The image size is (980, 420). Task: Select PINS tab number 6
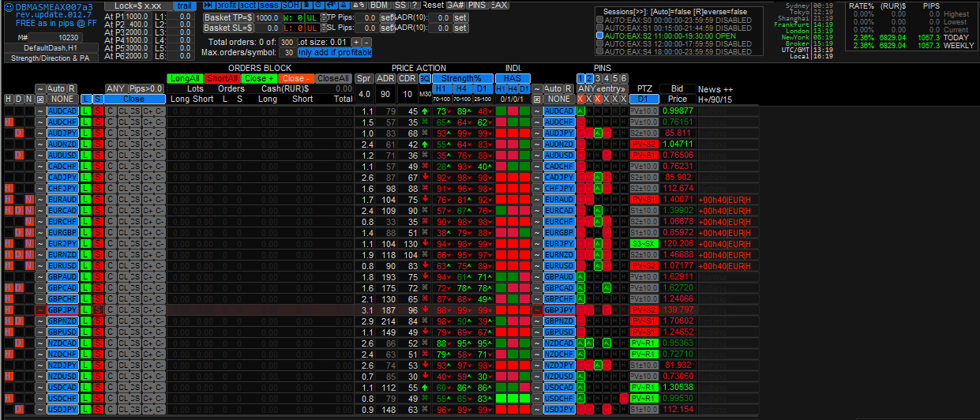624,78
